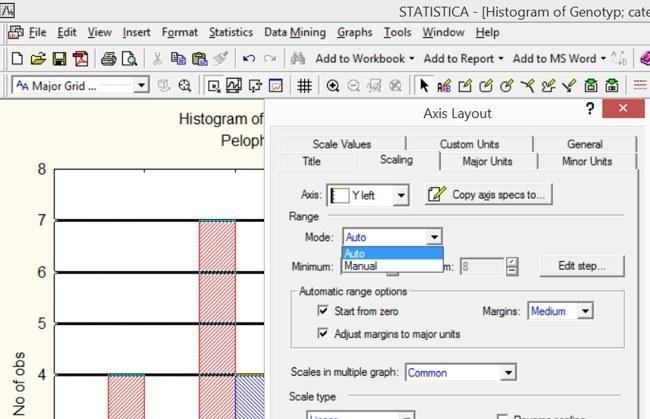The width and height of the screenshot is (650, 419).
Task: Toggle Adjust margins to major units
Action: point(323,333)
